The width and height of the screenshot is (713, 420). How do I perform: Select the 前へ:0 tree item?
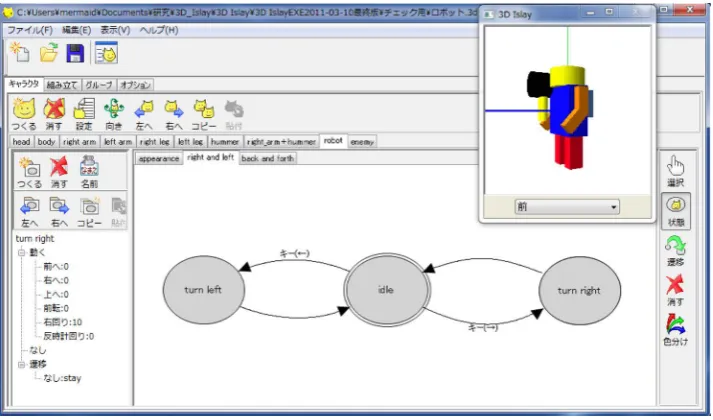[x=56, y=266]
